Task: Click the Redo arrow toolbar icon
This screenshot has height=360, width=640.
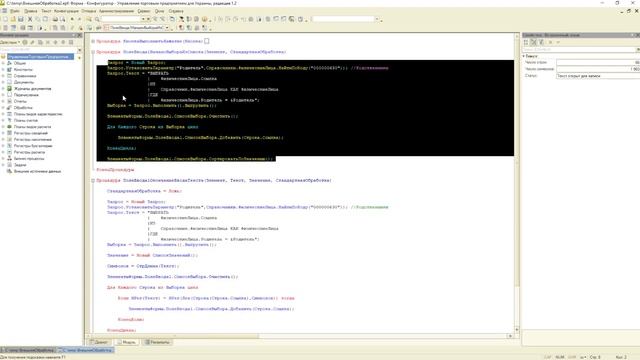Action: coord(80,19)
